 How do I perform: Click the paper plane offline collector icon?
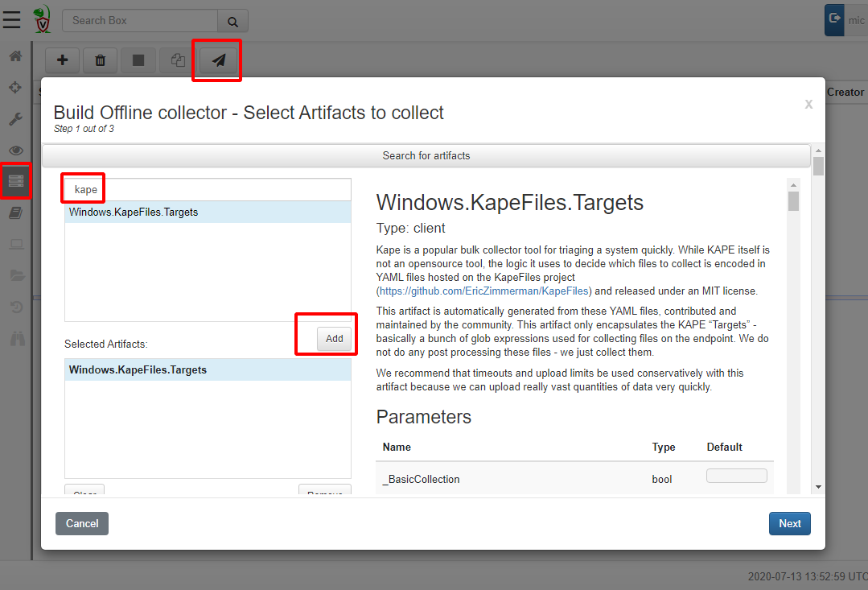[218, 60]
